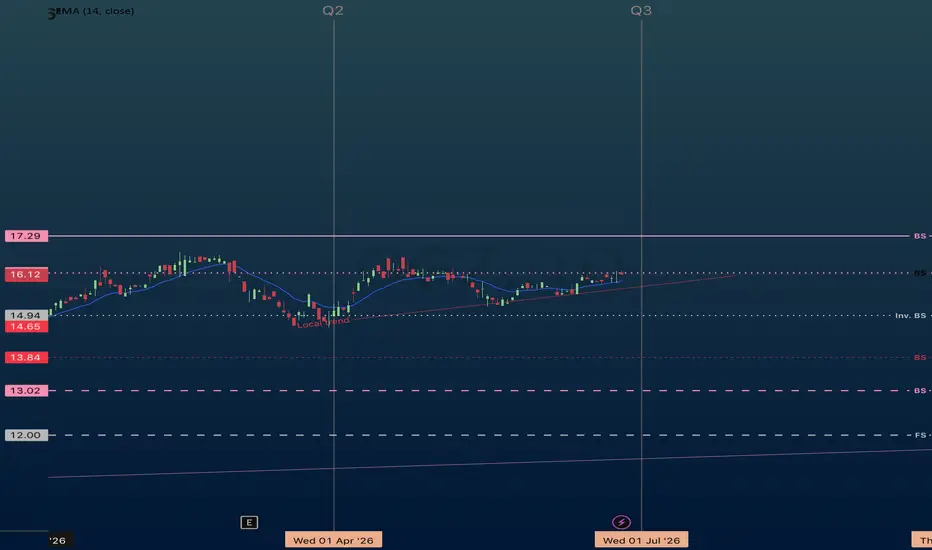Screen dimensions: 932x550
Task: Select the 12.00 price label
Action: click(x=26, y=435)
